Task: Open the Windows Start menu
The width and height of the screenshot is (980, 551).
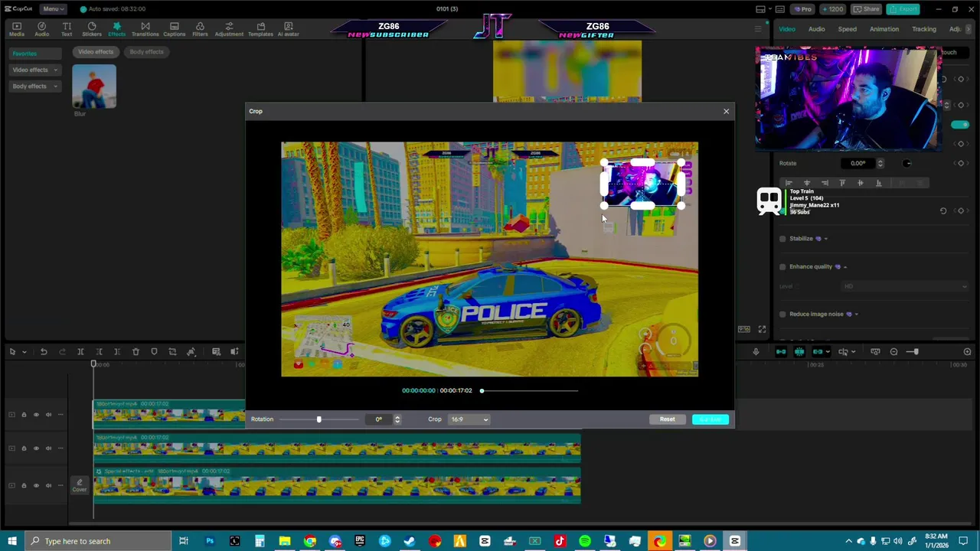Action: tap(12, 541)
